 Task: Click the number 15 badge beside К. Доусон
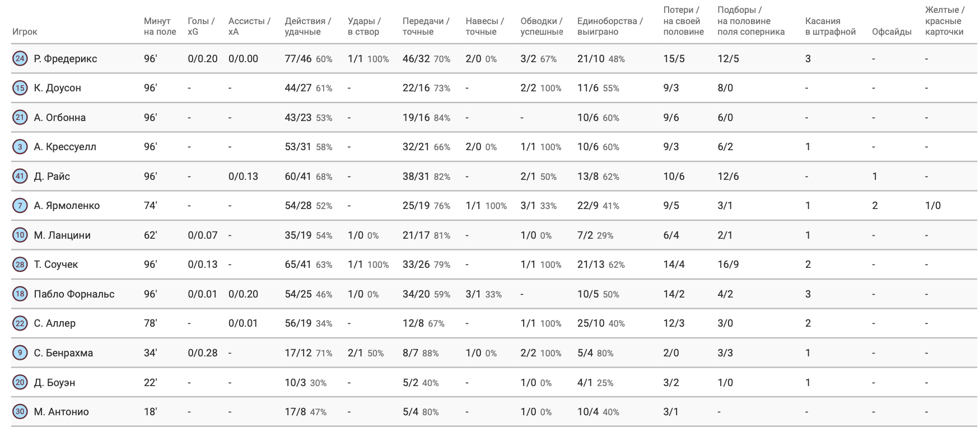(20, 88)
